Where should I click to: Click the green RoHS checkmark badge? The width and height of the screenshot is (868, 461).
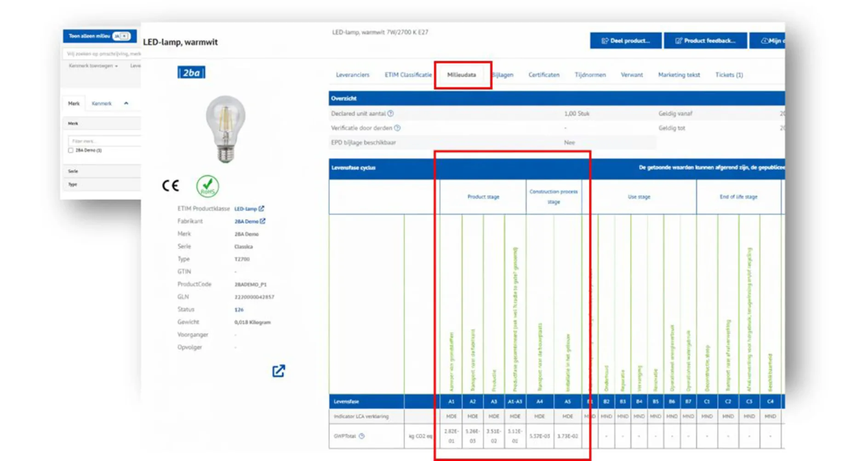[208, 186]
